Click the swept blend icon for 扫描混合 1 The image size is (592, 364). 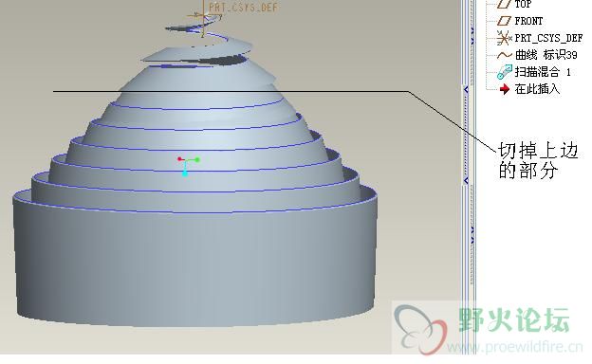(x=504, y=72)
